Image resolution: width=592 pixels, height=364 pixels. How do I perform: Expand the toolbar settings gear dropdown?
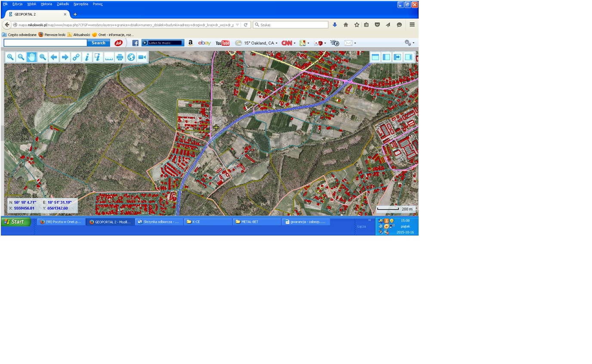[x=413, y=43]
